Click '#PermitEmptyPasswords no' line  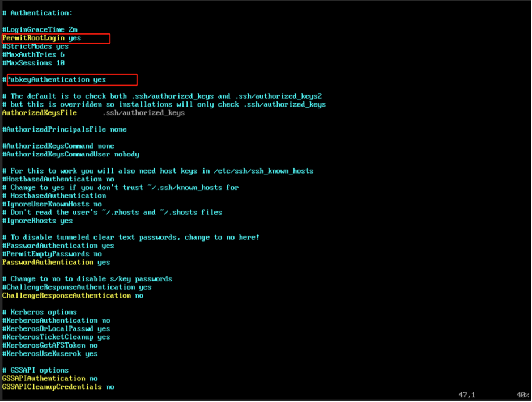tap(52, 254)
